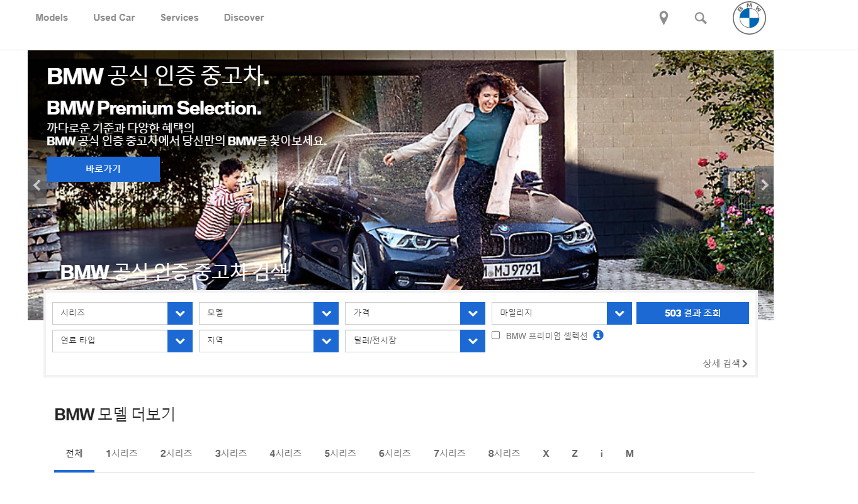Viewport: 858px width, 504px height.
Task: Open the 연료 타입 dropdown
Action: tap(122, 341)
